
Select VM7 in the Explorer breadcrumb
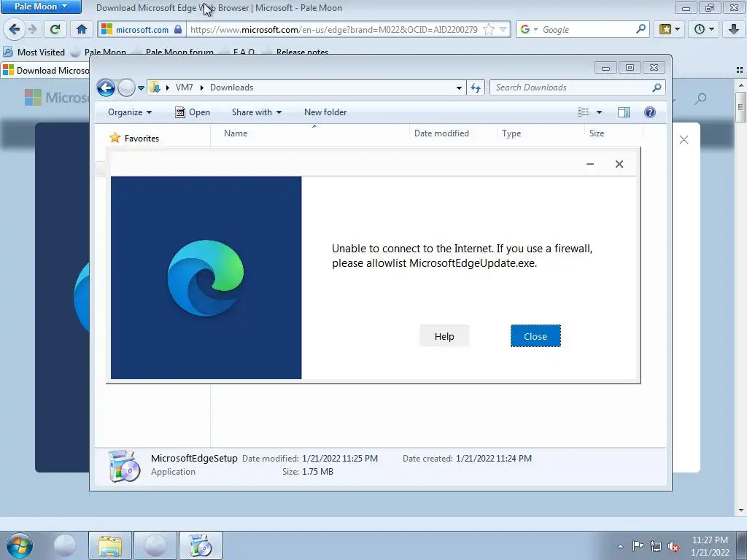pyautogui.click(x=184, y=87)
